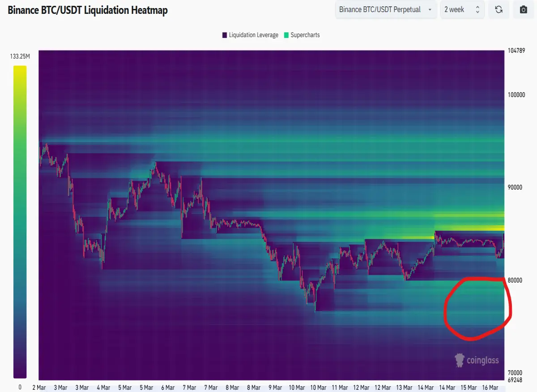537x392 pixels.
Task: Click the 11 Mar date label
Action: (x=340, y=388)
